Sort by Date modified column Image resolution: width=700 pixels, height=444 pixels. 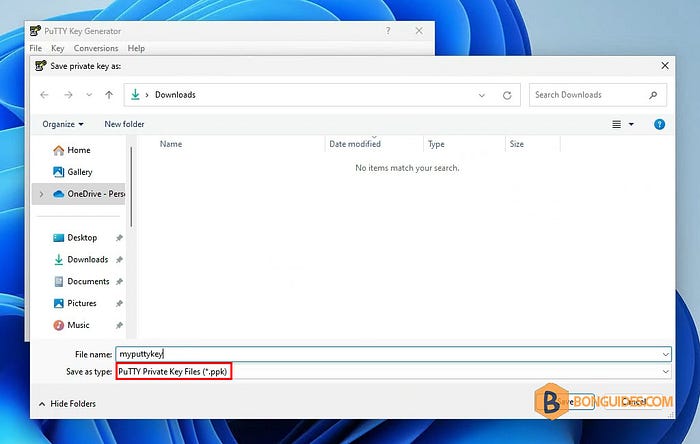pos(355,144)
